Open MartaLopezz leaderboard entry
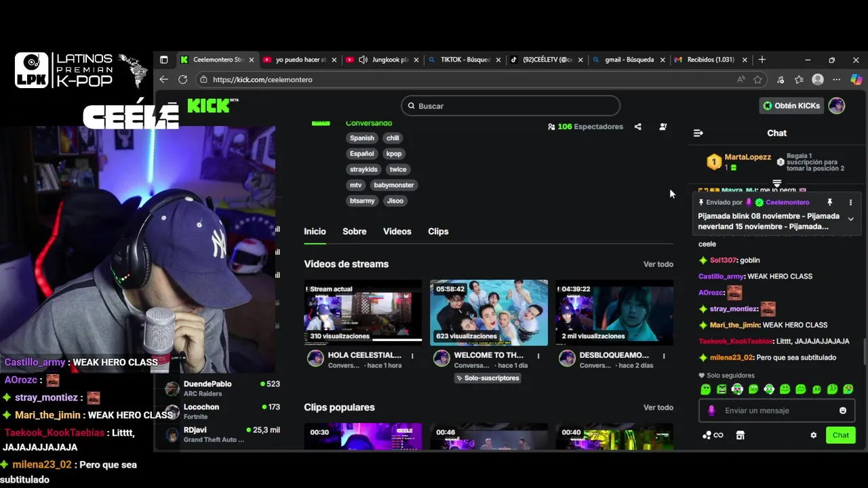The width and height of the screenshot is (868, 488). [x=739, y=161]
